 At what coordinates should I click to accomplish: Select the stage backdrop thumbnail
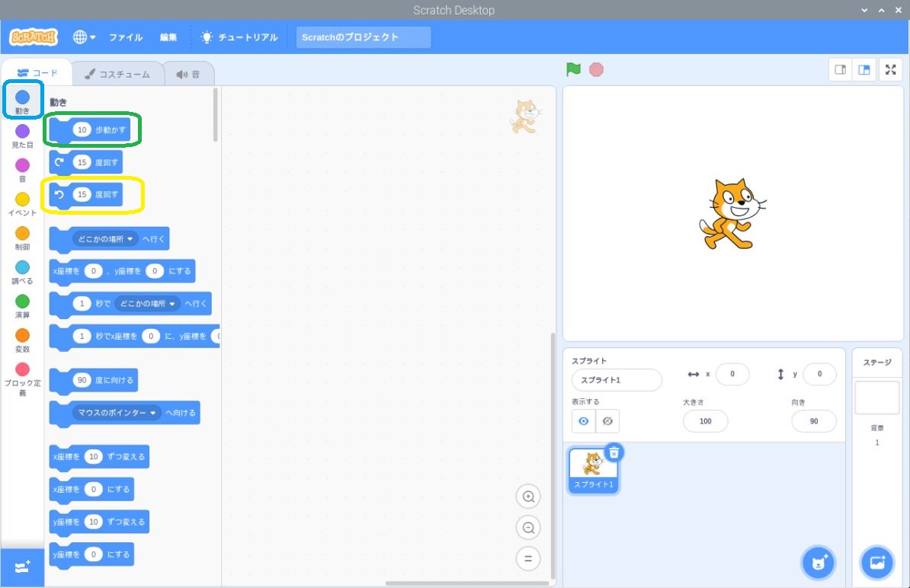click(877, 398)
